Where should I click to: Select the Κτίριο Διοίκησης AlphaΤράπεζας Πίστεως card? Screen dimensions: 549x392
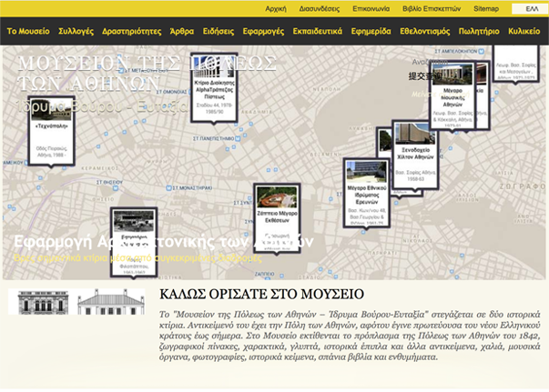pyautogui.click(x=214, y=87)
